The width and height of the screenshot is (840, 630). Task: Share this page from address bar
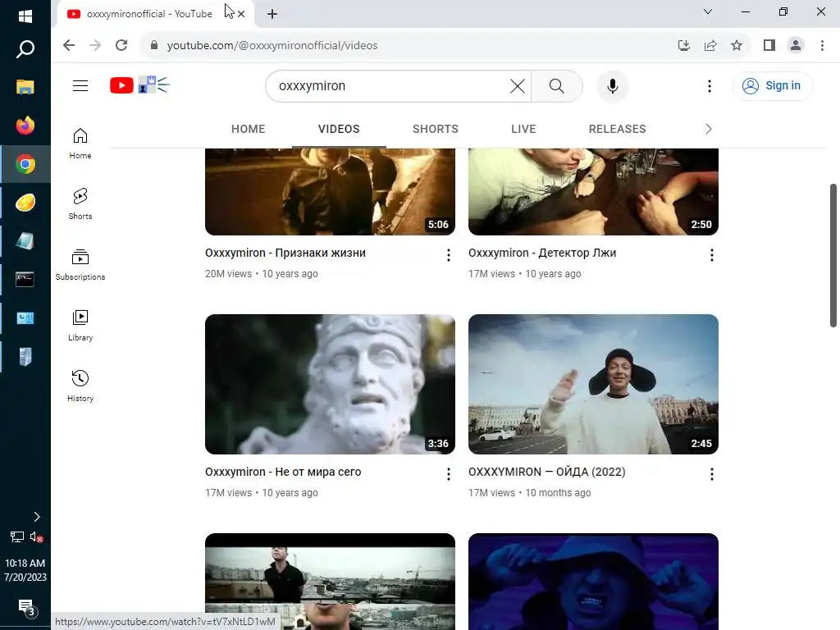(710, 46)
